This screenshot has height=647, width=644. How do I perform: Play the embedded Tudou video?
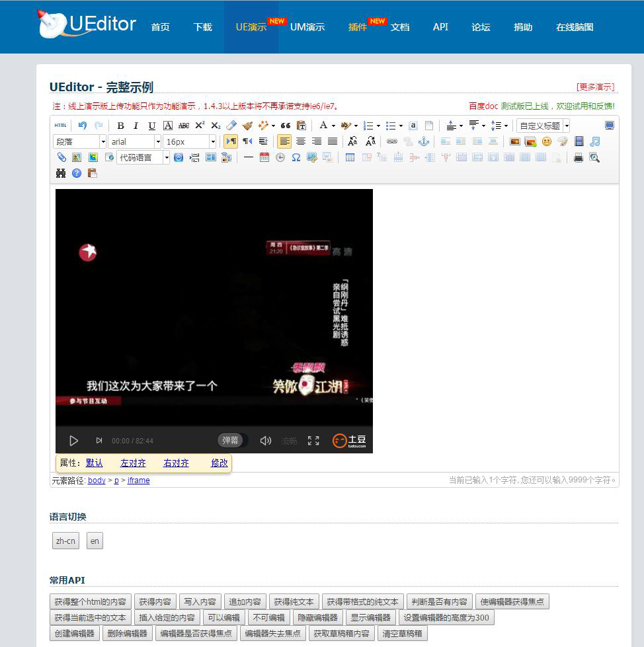[x=73, y=441]
